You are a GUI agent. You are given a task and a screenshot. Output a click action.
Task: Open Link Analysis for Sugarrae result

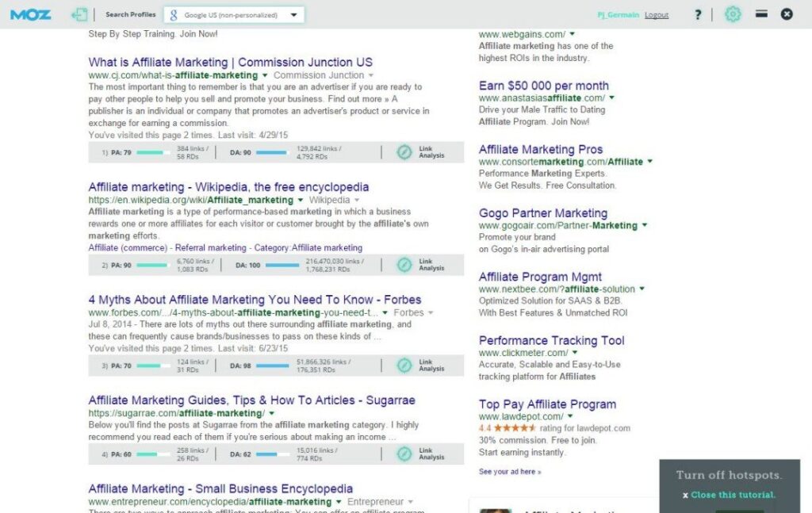420,454
